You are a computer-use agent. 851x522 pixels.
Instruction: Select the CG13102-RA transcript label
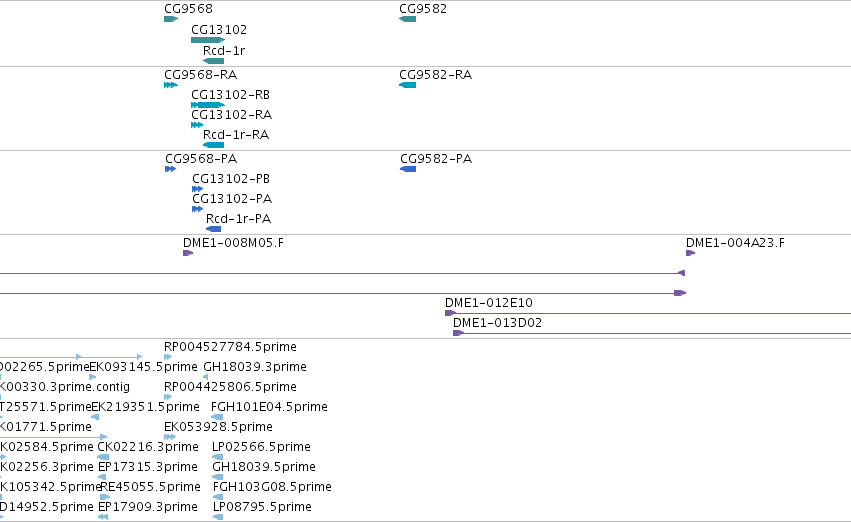click(231, 114)
